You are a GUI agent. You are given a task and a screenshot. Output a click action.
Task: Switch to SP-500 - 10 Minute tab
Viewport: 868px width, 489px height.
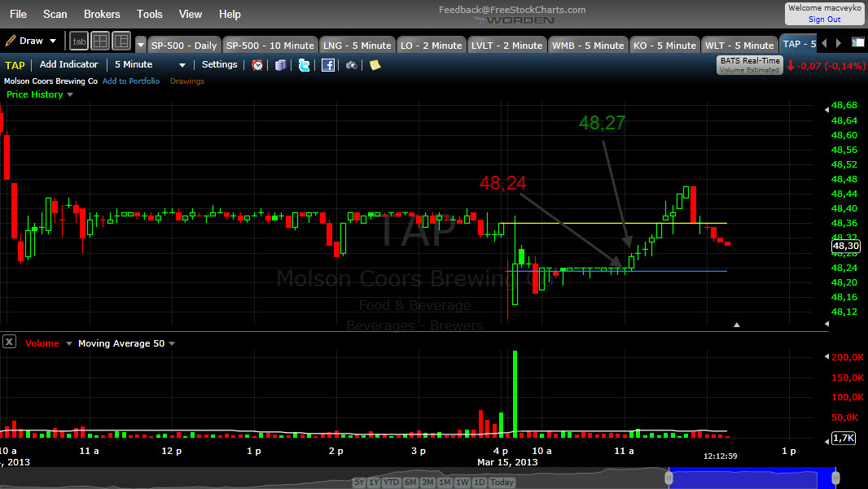click(270, 46)
